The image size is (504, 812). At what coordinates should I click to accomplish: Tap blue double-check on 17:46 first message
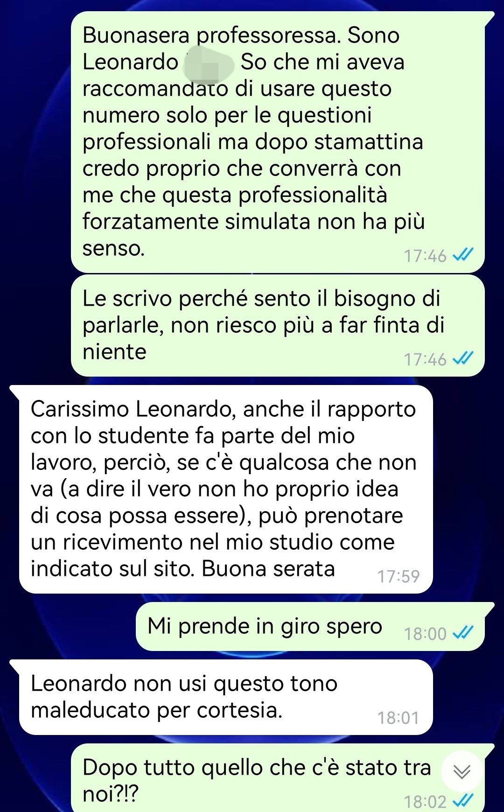tap(463, 255)
